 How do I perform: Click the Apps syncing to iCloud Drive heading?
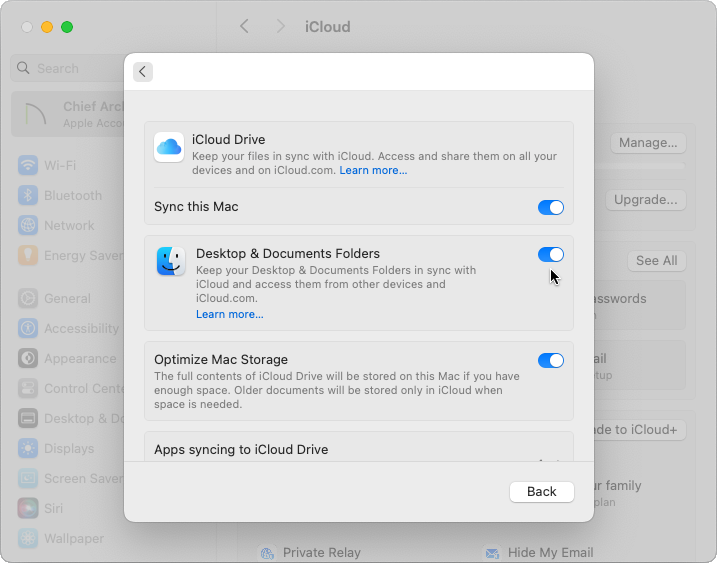[x=241, y=450]
